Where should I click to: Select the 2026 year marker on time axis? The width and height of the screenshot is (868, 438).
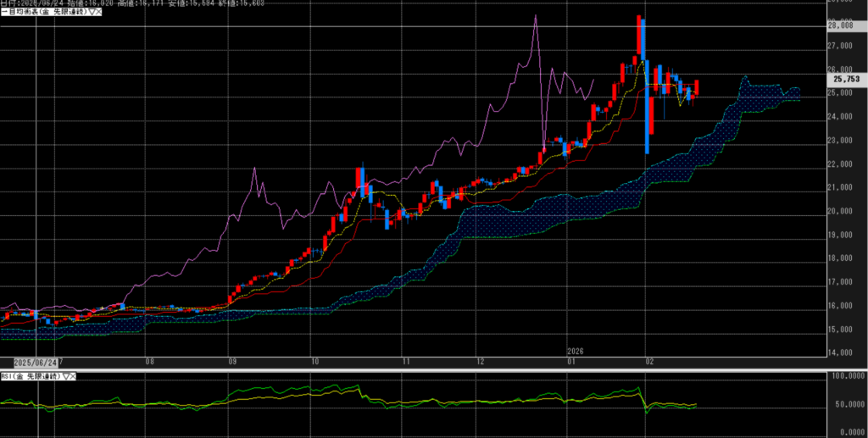point(576,350)
